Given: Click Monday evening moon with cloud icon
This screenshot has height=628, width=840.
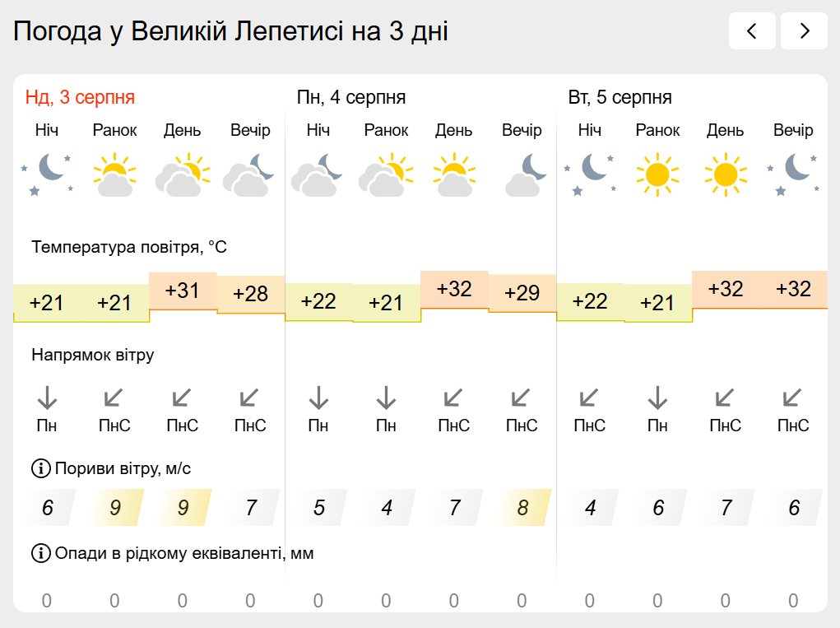Looking at the screenshot, I should pos(522,174).
